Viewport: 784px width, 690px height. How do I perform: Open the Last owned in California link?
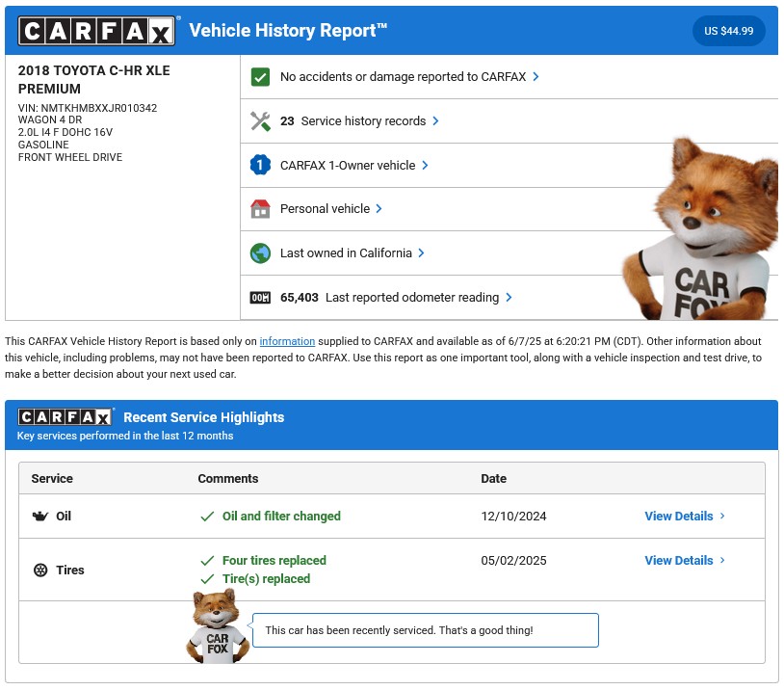click(346, 253)
